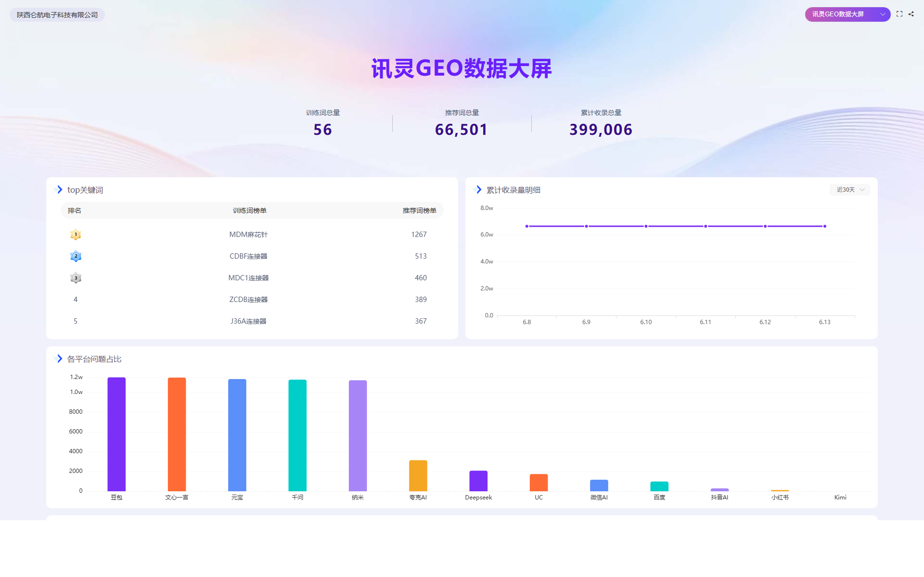Click the 训练词榜单 column header
The width and height of the screenshot is (924, 577).
(x=249, y=210)
